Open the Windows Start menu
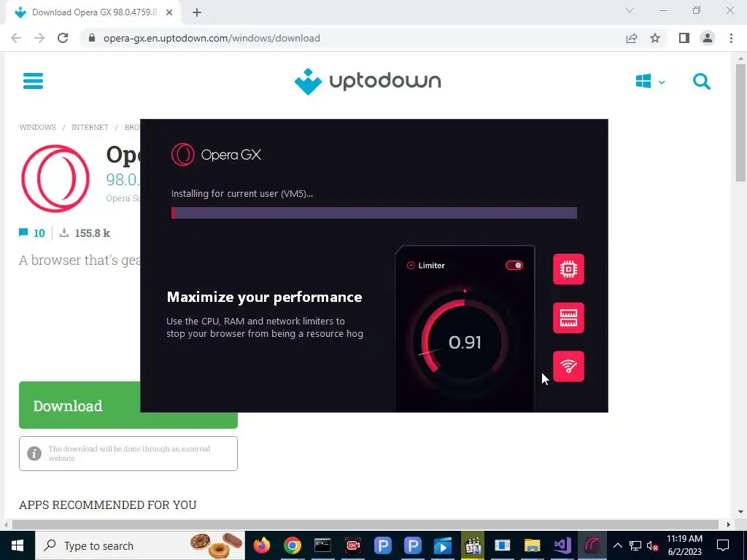This screenshot has width=747, height=560. [18, 545]
